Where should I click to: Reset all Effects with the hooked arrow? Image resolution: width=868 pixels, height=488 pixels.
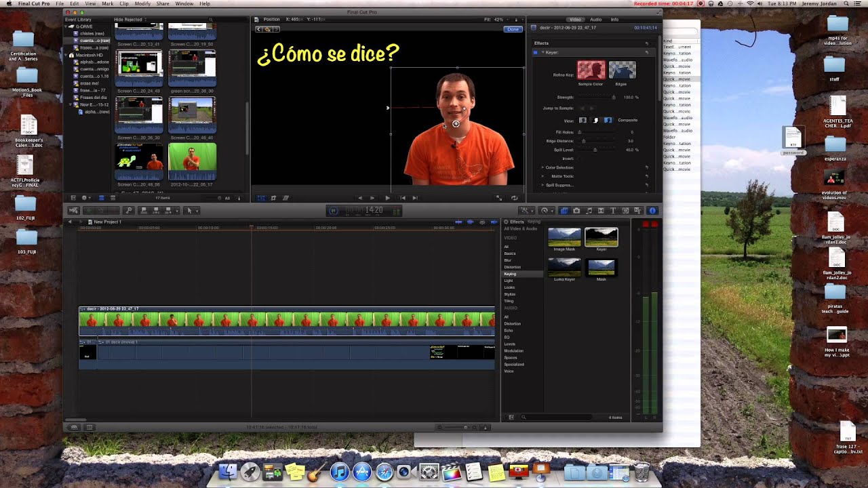[647, 43]
